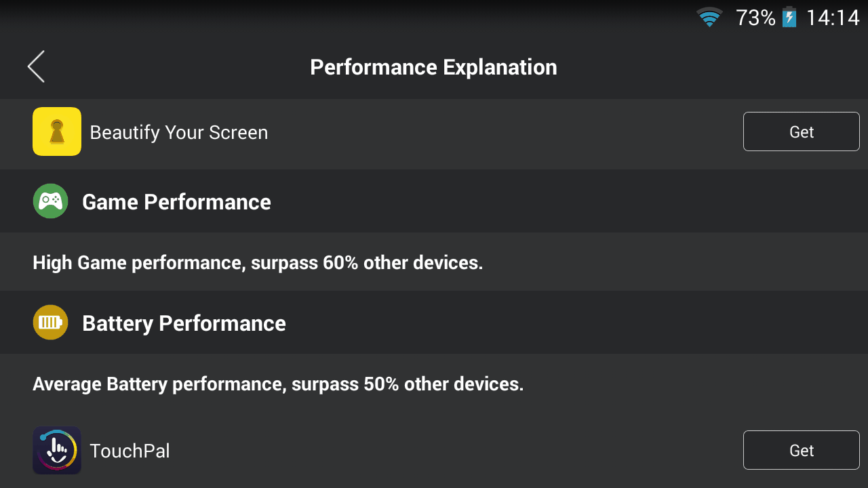This screenshot has width=868, height=488.
Task: Tap the back arrow in the header
Action: coord(36,66)
